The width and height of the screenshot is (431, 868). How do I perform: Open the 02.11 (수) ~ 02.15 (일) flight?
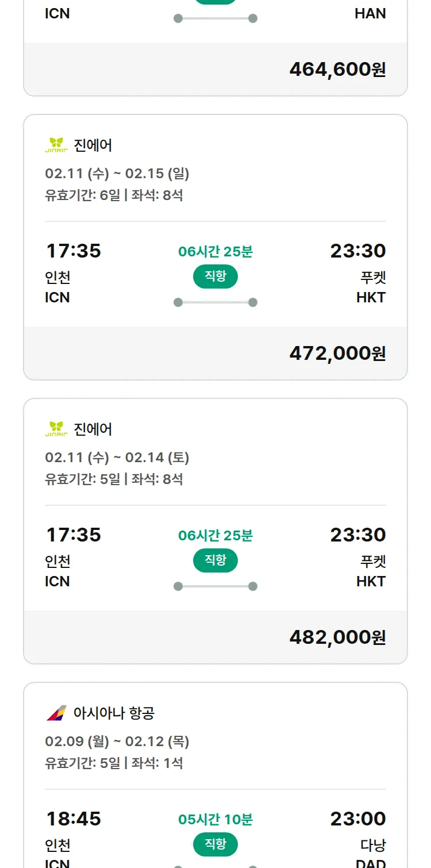point(117,173)
